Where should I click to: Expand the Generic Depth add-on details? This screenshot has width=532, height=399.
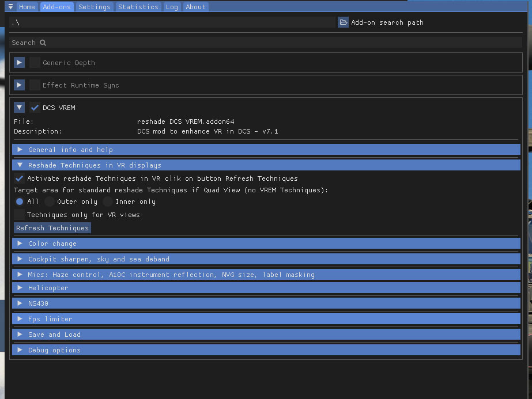(20, 63)
